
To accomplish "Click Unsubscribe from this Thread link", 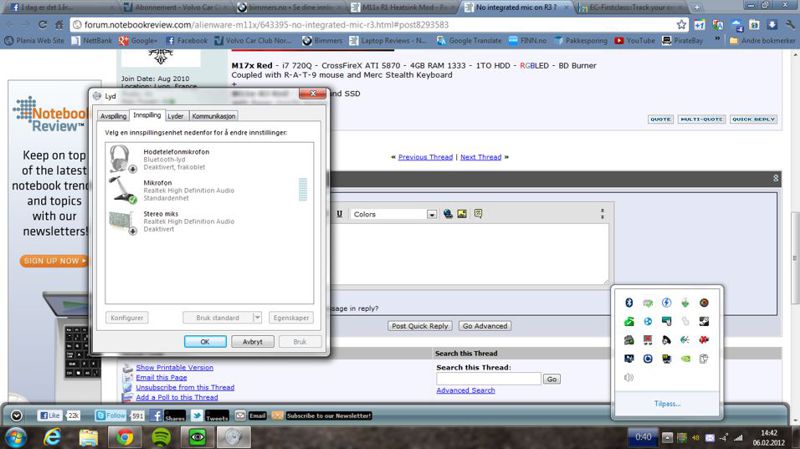I will [x=185, y=387].
